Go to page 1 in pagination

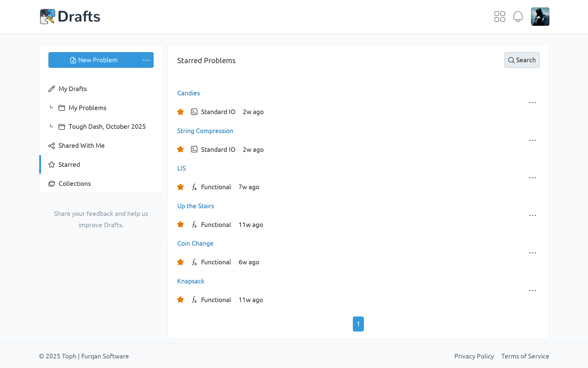pyautogui.click(x=358, y=324)
